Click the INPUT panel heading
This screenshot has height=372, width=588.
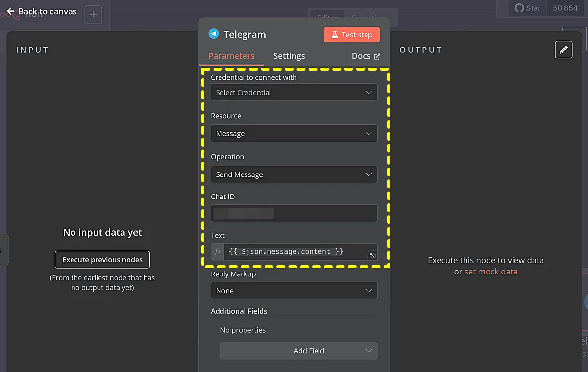point(32,50)
